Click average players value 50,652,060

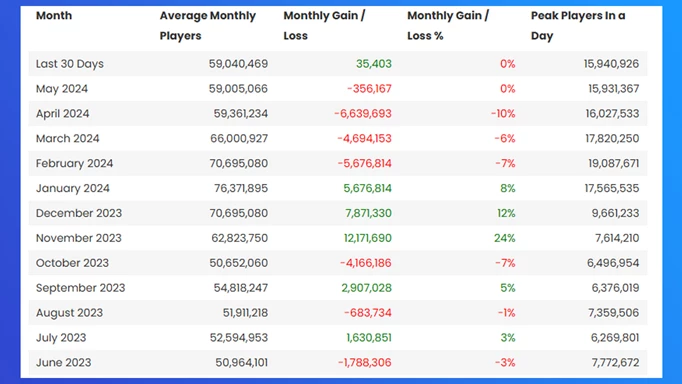[239, 263]
